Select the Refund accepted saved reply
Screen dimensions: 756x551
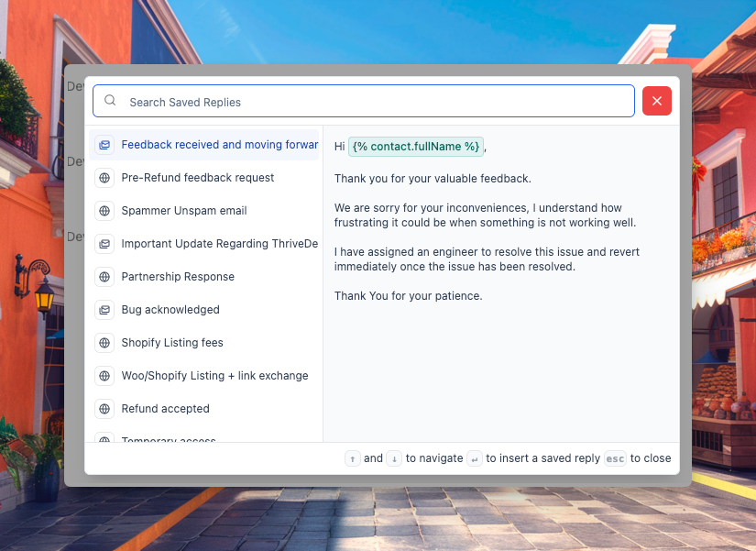click(166, 409)
